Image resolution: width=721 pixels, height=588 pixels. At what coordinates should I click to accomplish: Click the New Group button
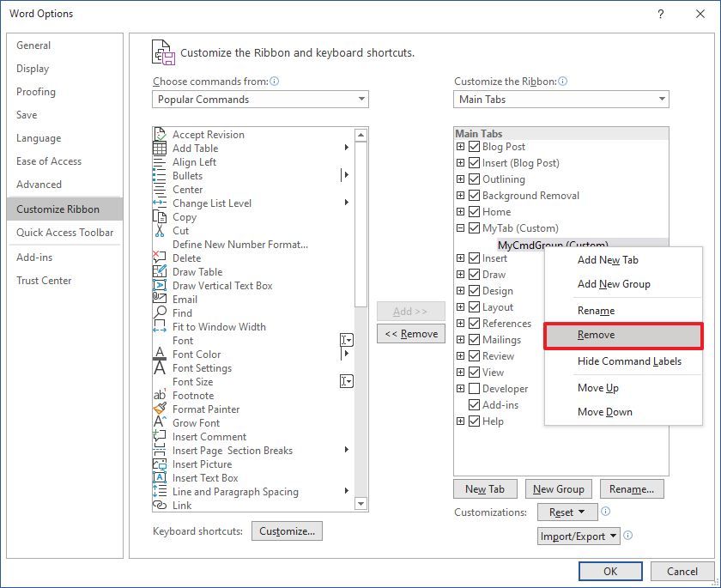coord(559,488)
